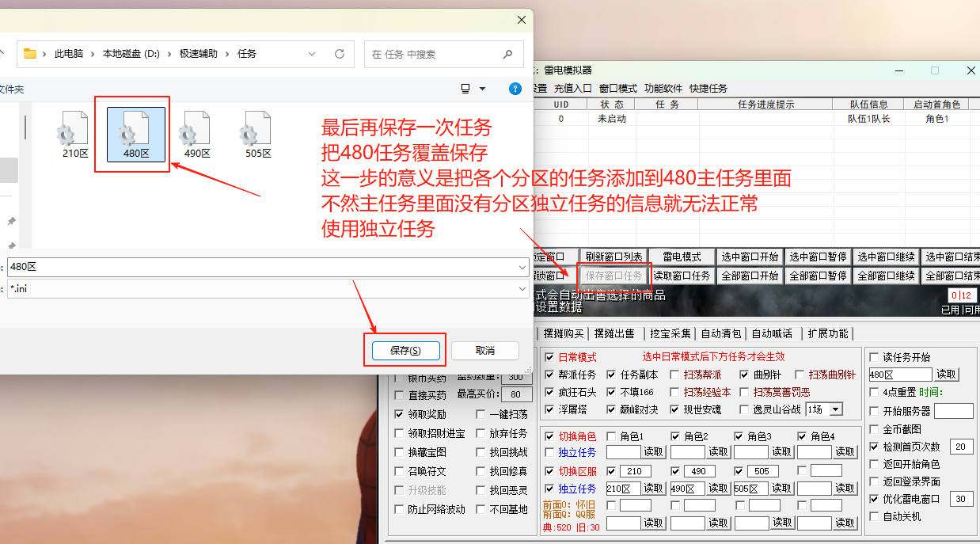This screenshot has height=544, width=980.
Task: Switch to the 挖宝采集 tab
Action: click(x=670, y=333)
